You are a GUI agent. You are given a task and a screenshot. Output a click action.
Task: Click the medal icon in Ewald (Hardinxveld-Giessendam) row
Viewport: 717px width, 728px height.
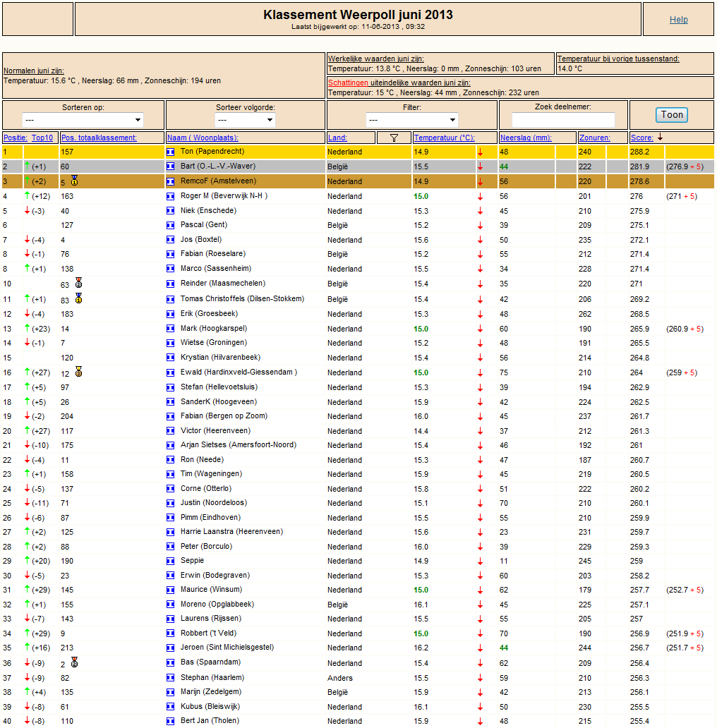click(x=79, y=372)
